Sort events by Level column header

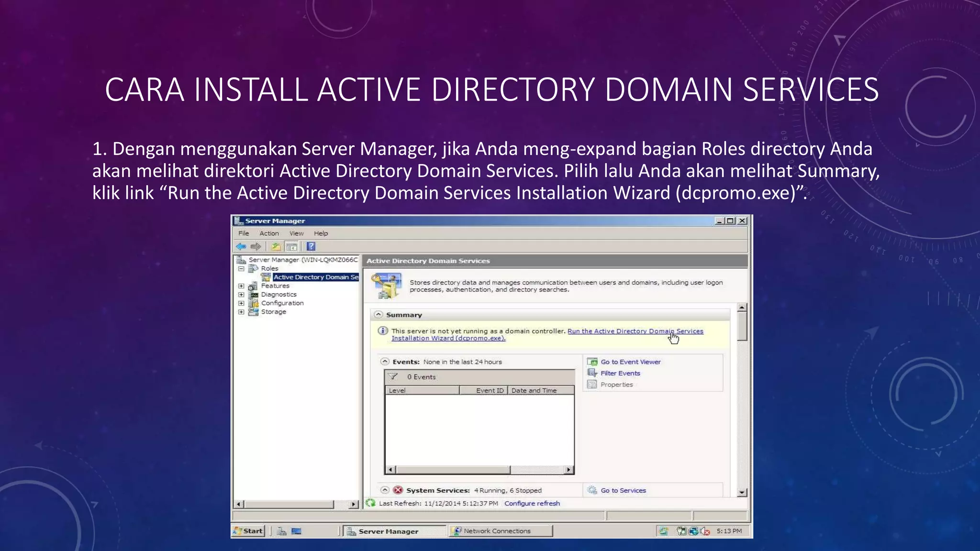click(422, 390)
